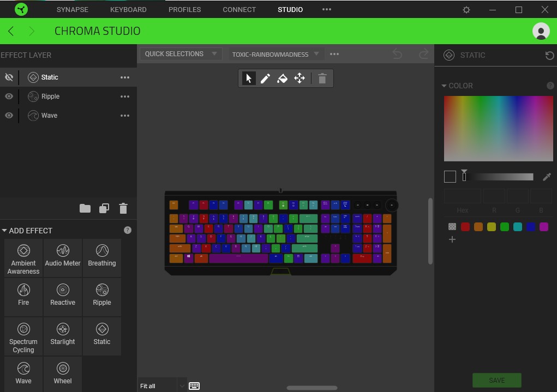This screenshot has height=392, width=557.
Task: Open the Add Effect help icon
Action: click(x=128, y=230)
